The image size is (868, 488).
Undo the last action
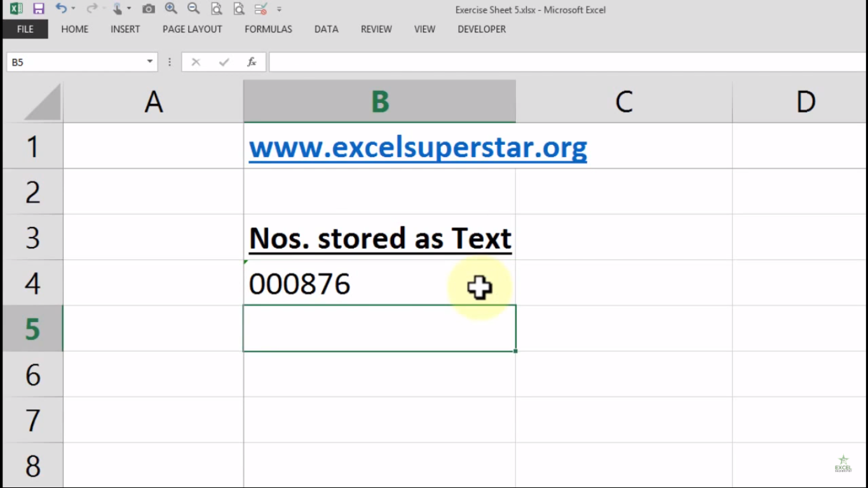tap(60, 9)
